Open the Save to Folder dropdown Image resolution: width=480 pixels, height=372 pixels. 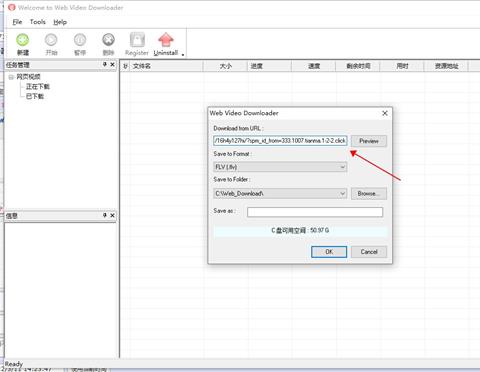coord(280,193)
